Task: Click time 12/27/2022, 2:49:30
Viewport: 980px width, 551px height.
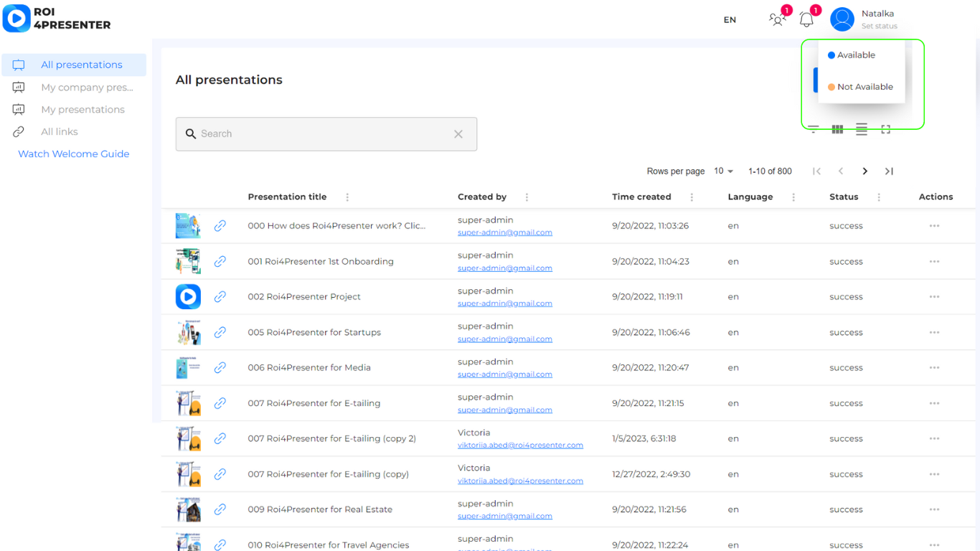Action: tap(651, 474)
